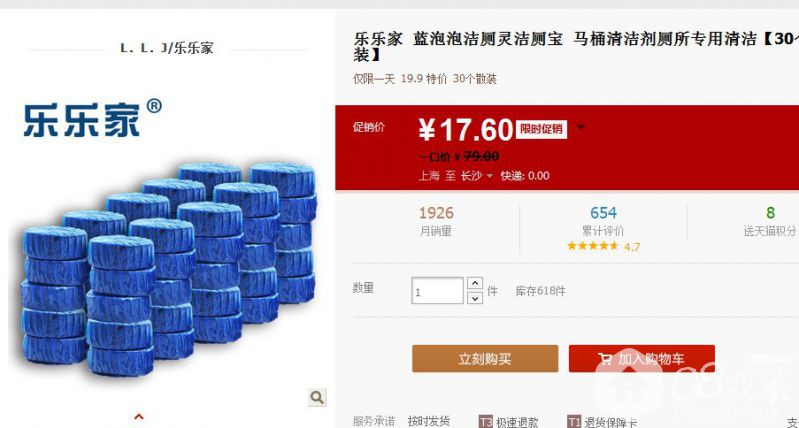Viewport: 799px width, 428px height.
Task: Click the red up chevron below product image
Action: [139, 417]
